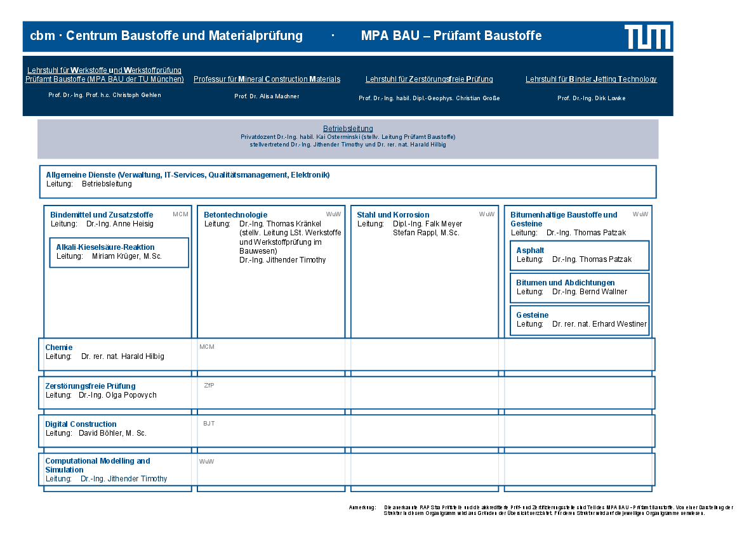Select the header text 'MPA BAU – Prüfamt Baustoffe'

click(x=451, y=36)
